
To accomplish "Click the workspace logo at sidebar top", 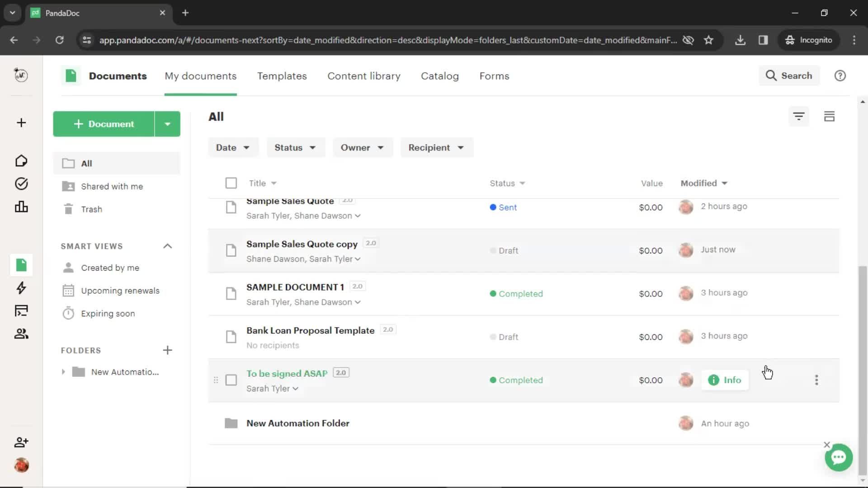I will click(21, 75).
